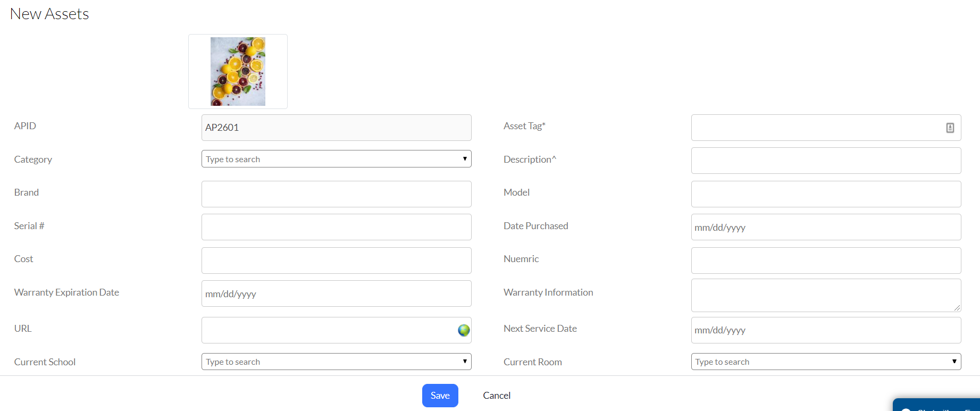Click the Next Service Date label

(540, 329)
